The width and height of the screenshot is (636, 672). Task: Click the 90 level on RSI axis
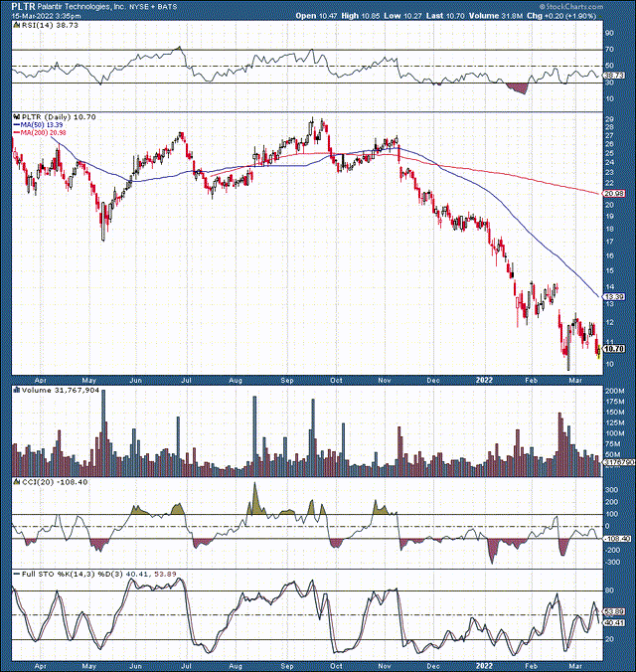click(x=609, y=33)
